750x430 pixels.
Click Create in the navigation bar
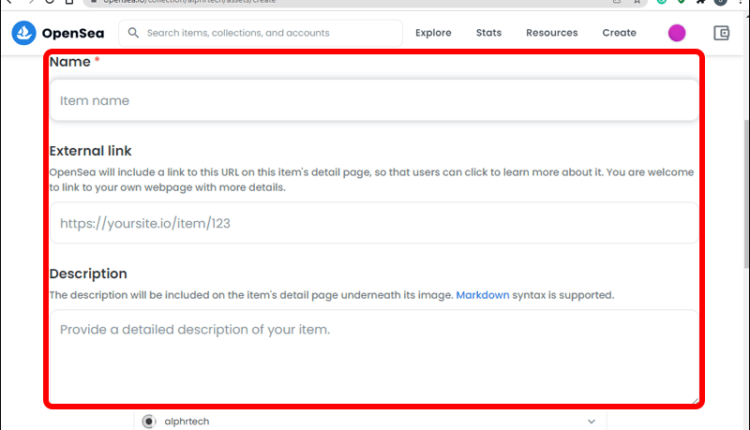[619, 33]
